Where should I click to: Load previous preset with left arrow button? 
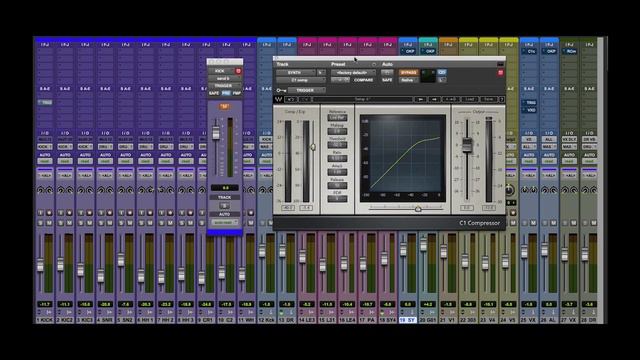420,99
